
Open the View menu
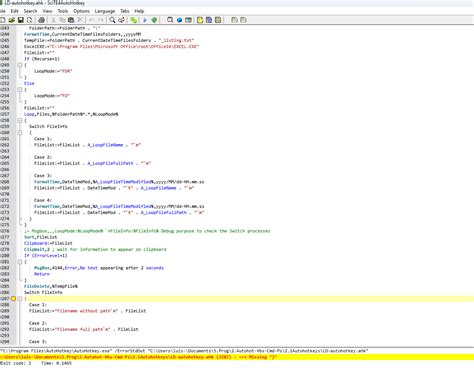(x=47, y=11)
